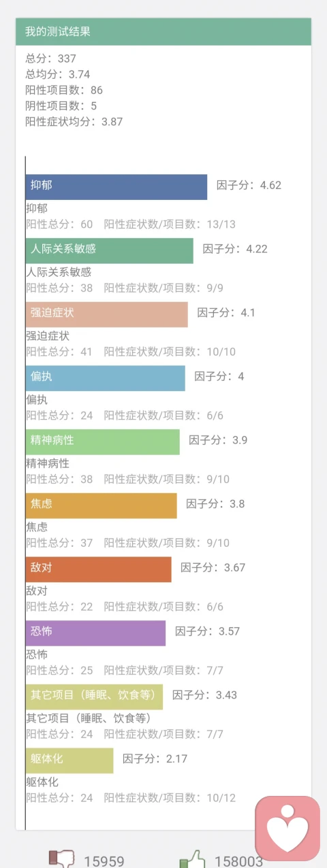Screen dimensions: 327x868
Task: Tap the 躯体化 yellow-green bar
Action: pos(69,761)
